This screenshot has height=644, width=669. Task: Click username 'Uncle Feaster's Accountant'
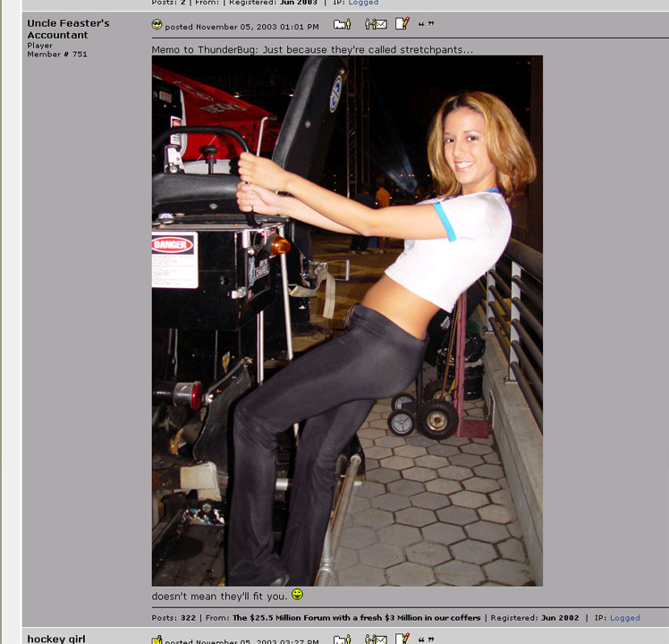tap(68, 29)
